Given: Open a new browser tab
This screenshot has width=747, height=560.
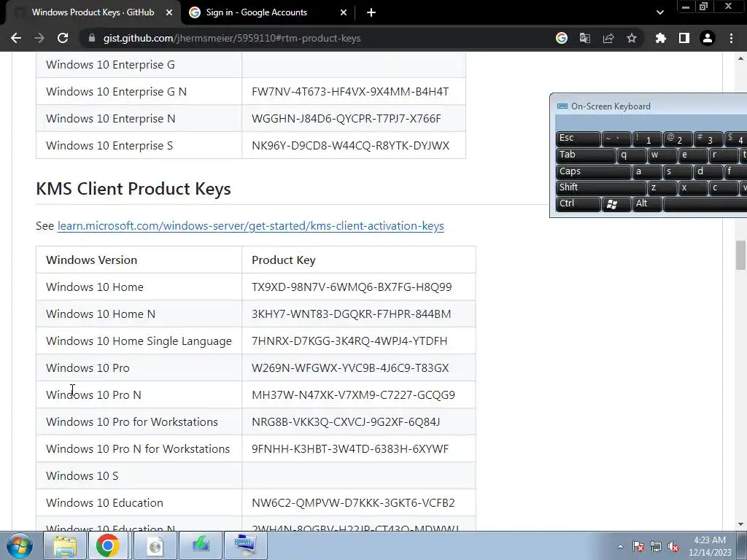Looking at the screenshot, I should (x=371, y=13).
